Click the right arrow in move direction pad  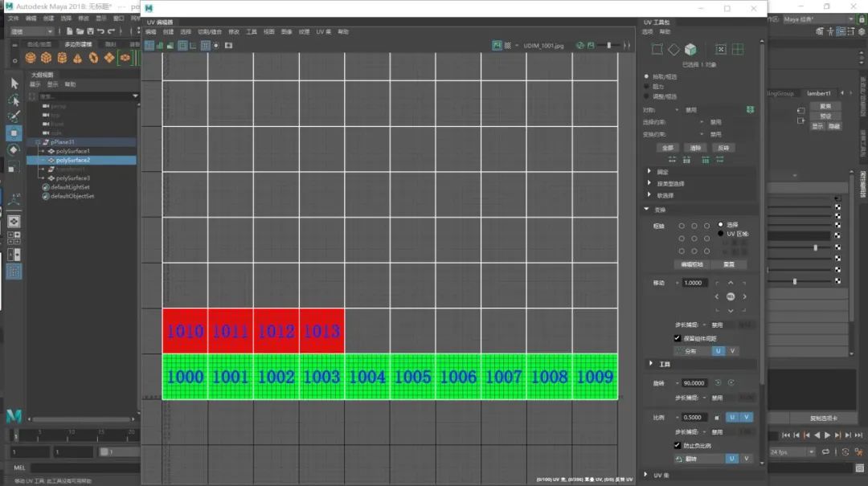click(744, 296)
